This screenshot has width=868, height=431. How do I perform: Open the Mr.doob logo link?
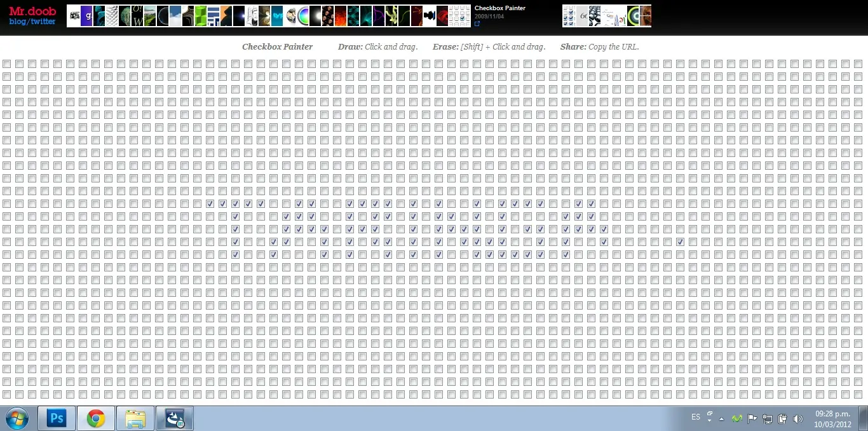coord(32,11)
